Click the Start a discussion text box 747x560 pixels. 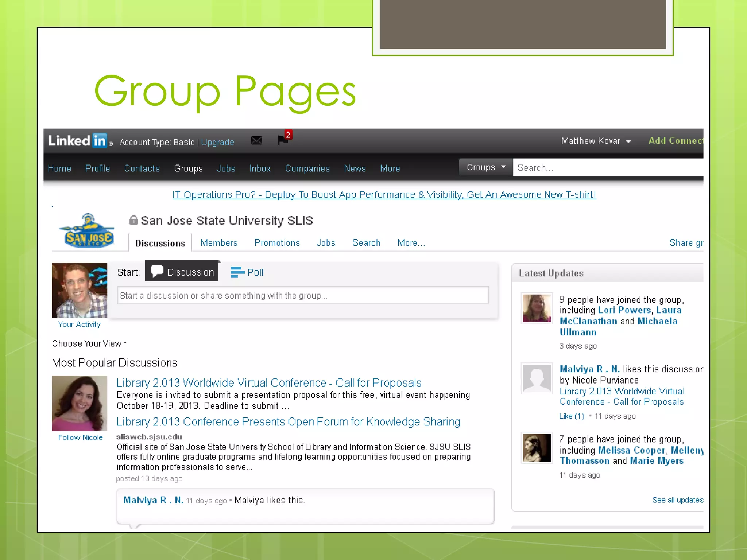click(303, 295)
